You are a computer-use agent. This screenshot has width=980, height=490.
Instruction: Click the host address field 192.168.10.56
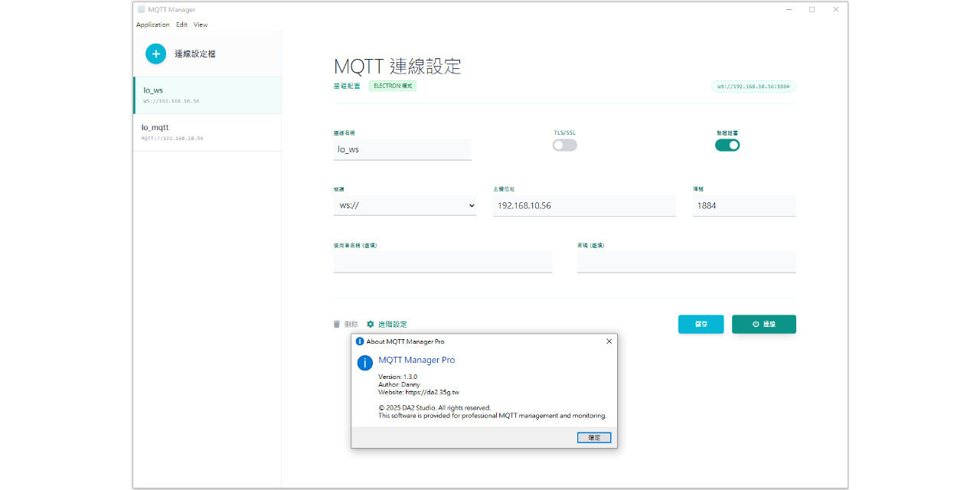584,206
